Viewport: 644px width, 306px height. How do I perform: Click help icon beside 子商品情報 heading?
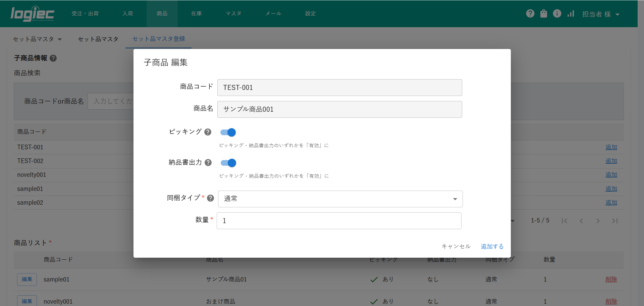pos(53,58)
